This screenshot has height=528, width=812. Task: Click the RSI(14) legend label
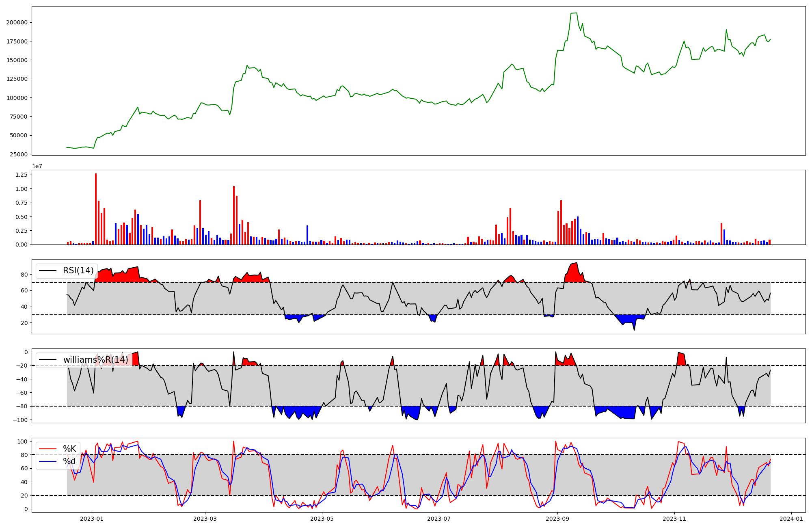point(78,270)
